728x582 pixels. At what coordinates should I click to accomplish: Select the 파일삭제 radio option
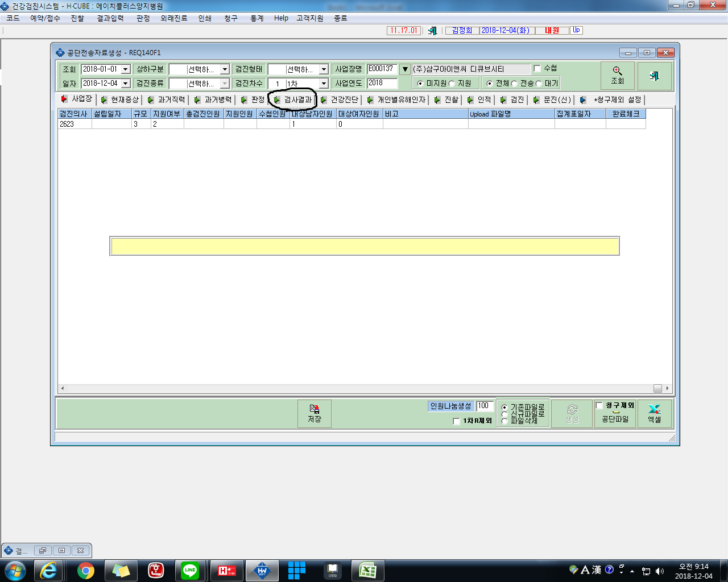(504, 421)
